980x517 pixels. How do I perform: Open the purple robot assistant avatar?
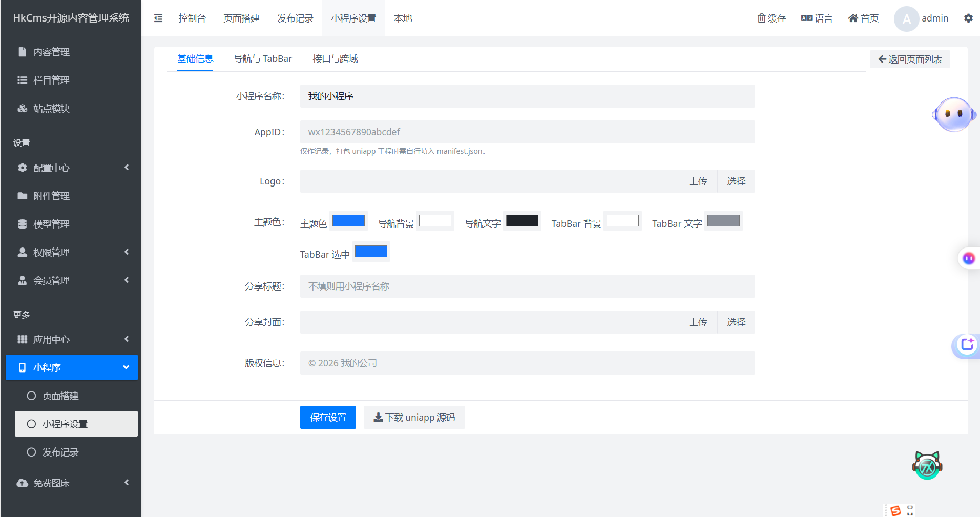click(x=954, y=114)
